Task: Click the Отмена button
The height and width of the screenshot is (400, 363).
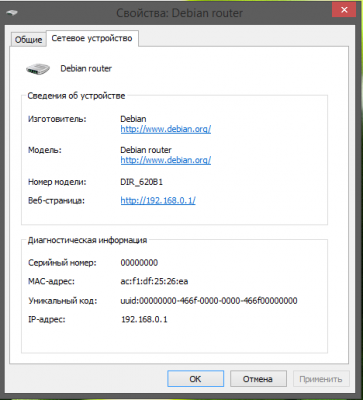Action: 258,379
